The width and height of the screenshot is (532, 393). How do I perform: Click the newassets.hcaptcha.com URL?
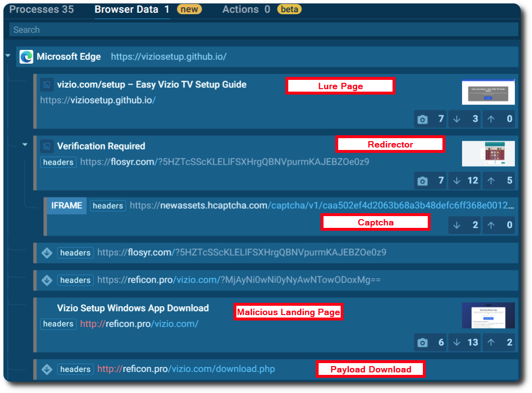coord(322,205)
